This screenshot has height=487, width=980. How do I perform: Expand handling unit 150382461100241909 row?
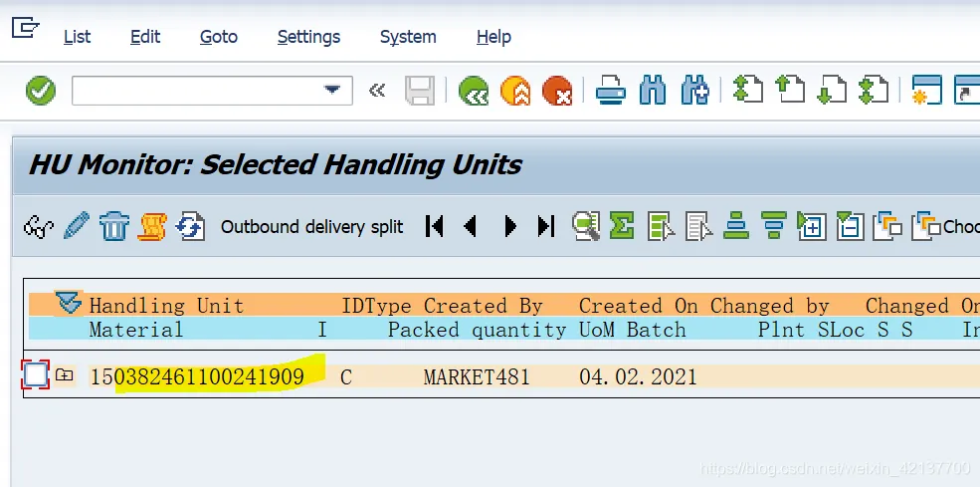(x=65, y=374)
